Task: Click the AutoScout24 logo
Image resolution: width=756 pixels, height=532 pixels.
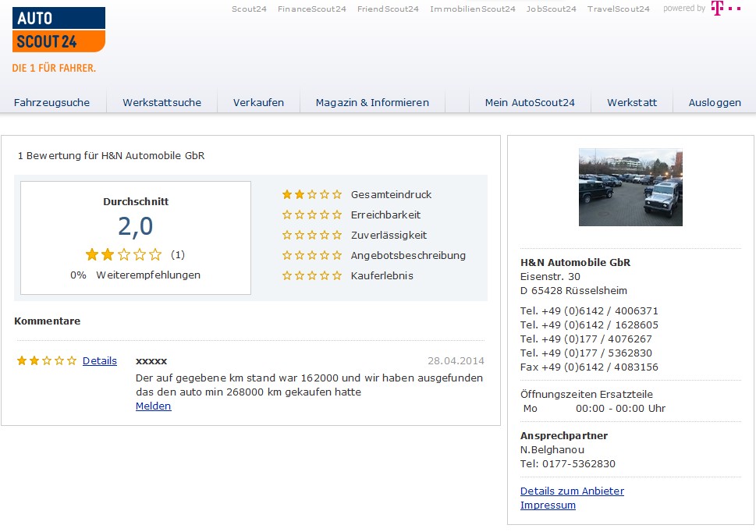Action: [x=59, y=31]
